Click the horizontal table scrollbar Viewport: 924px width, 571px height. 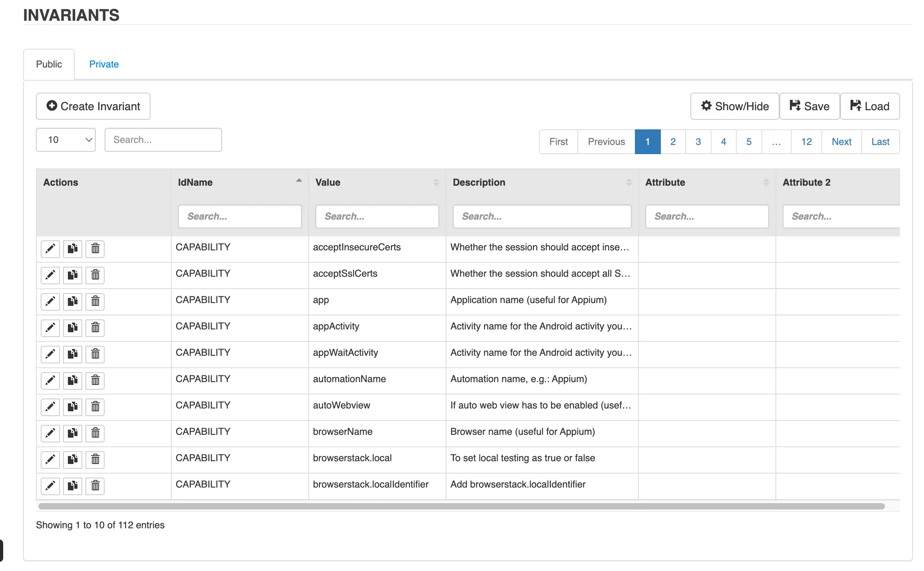click(461, 506)
